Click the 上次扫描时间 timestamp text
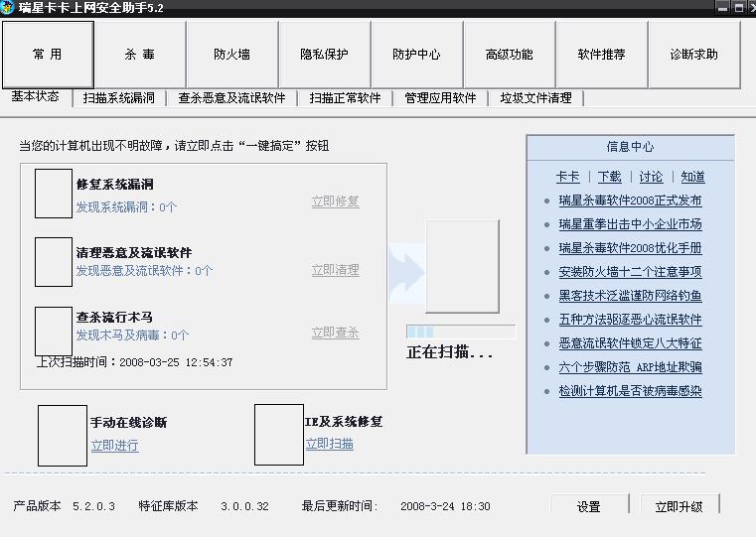 click(134, 362)
